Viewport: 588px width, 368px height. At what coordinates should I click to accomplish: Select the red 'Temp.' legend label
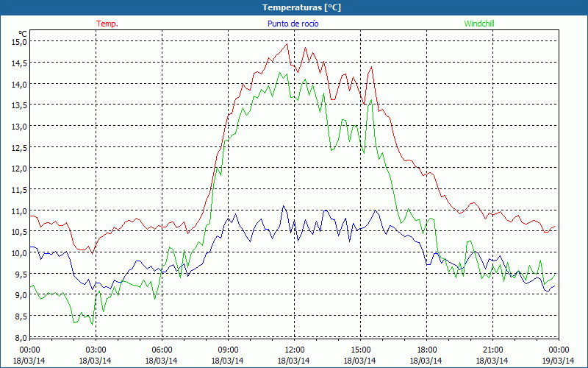pyautogui.click(x=107, y=24)
